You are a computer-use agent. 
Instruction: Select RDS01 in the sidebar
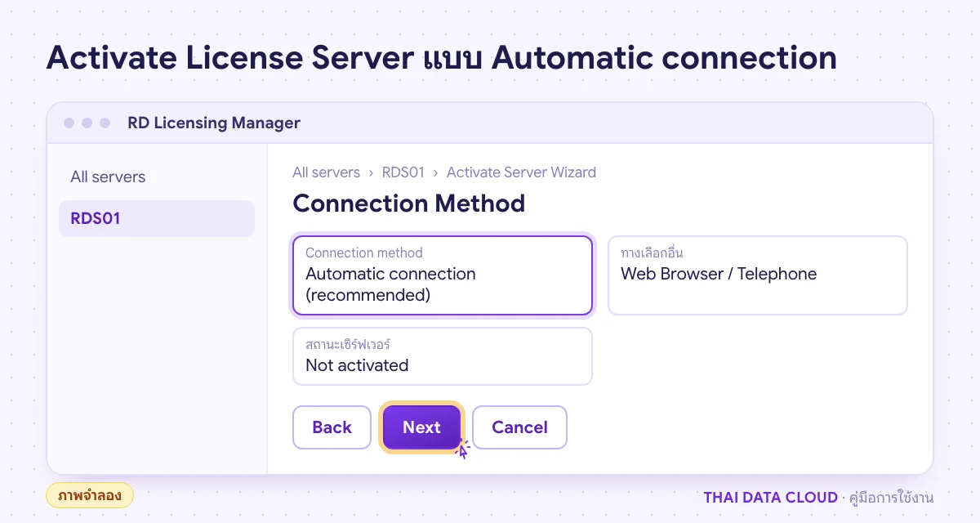pos(157,219)
